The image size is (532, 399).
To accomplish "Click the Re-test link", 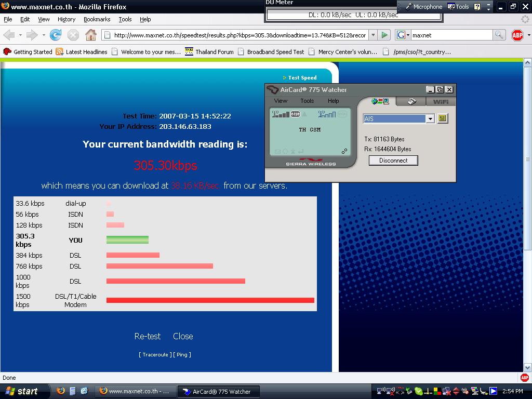I will [147, 336].
